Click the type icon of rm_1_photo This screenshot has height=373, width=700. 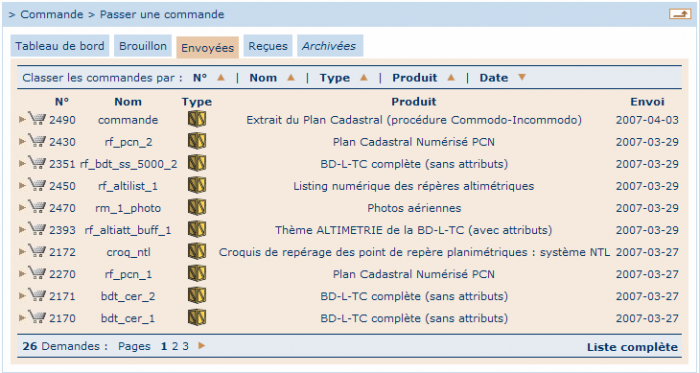(x=197, y=207)
